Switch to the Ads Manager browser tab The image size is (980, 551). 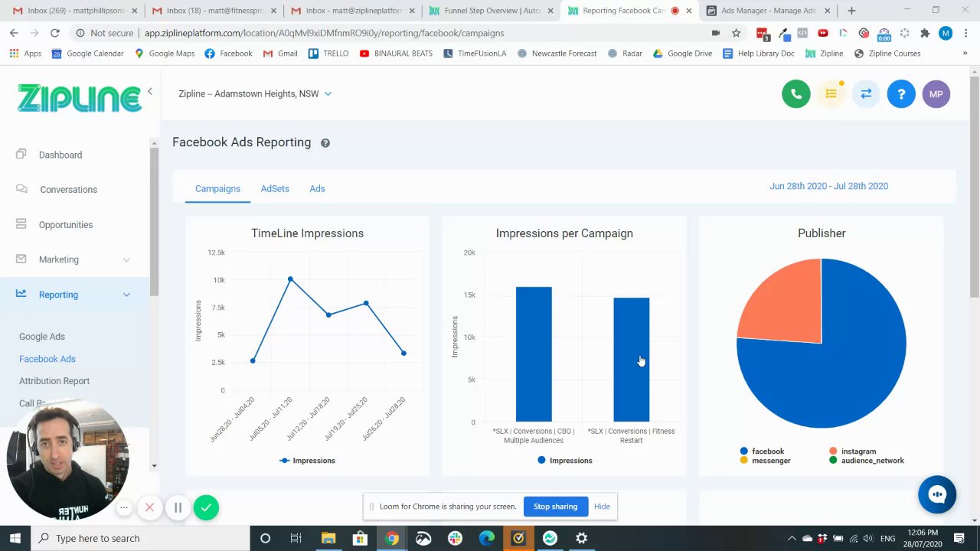coord(768,11)
